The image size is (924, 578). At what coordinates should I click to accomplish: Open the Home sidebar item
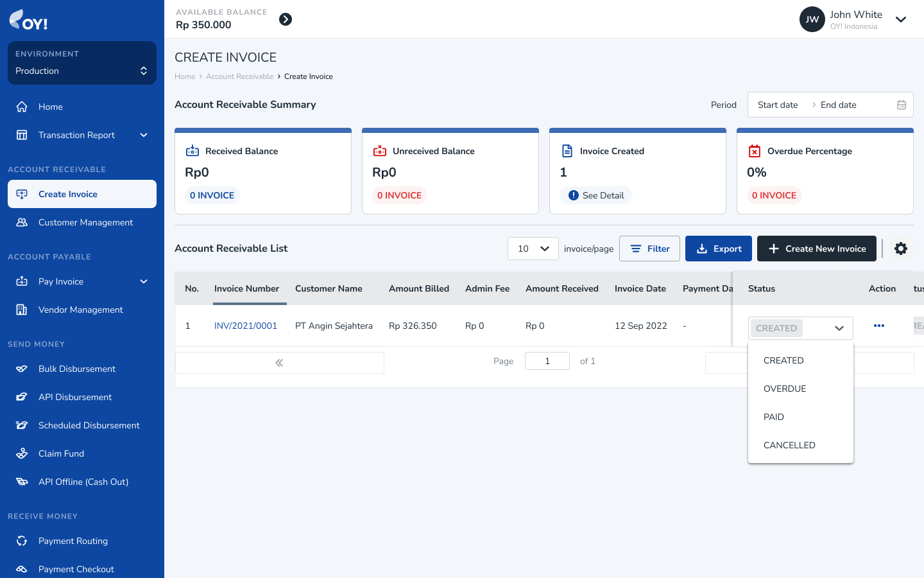(x=82, y=107)
